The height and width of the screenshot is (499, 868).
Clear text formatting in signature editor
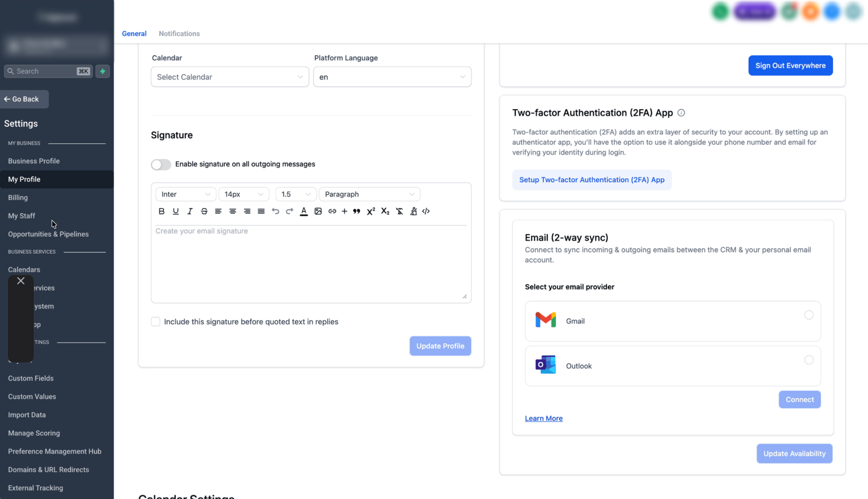399,211
